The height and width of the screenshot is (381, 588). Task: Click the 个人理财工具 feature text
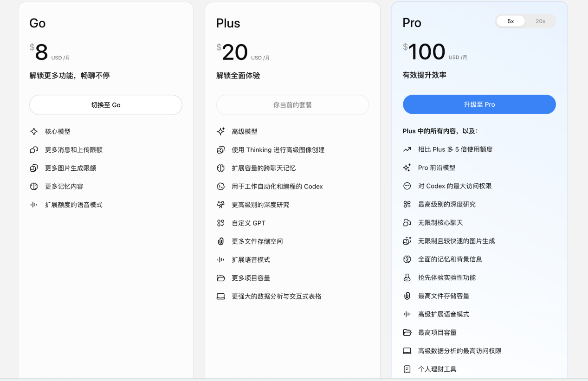point(437,369)
